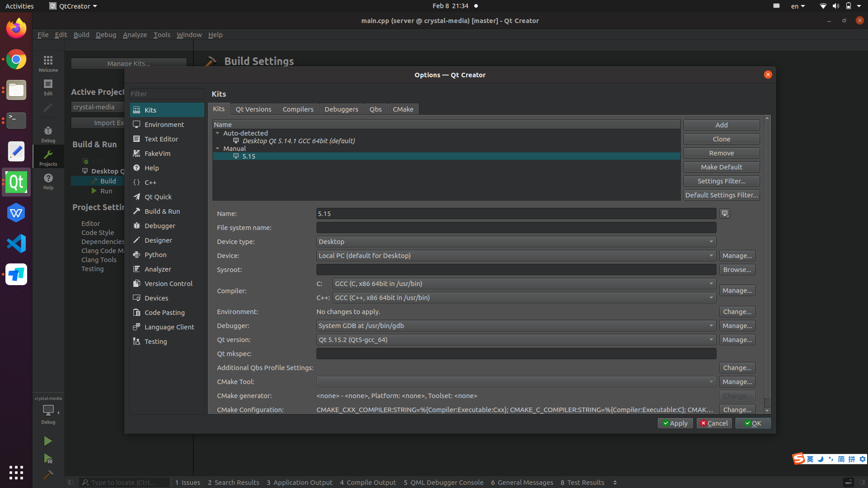
Task: Open Devices options category
Action: click(167, 298)
